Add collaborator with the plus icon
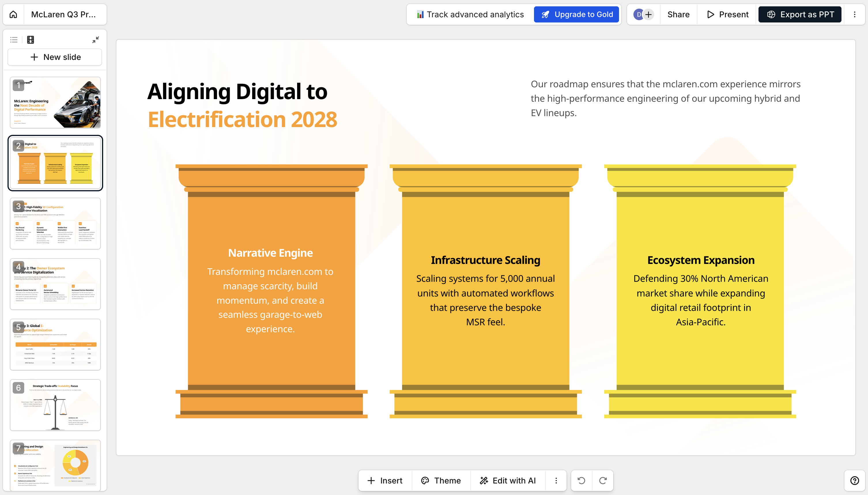 coord(649,14)
